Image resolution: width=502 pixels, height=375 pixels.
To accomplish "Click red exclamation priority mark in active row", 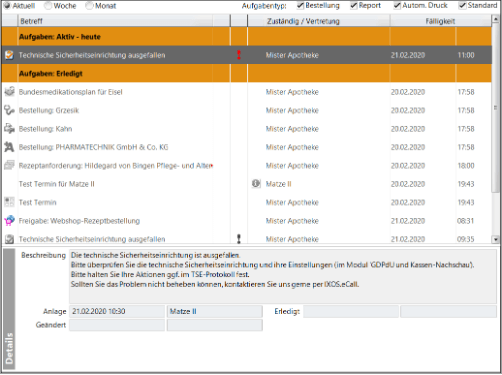I will (239, 55).
